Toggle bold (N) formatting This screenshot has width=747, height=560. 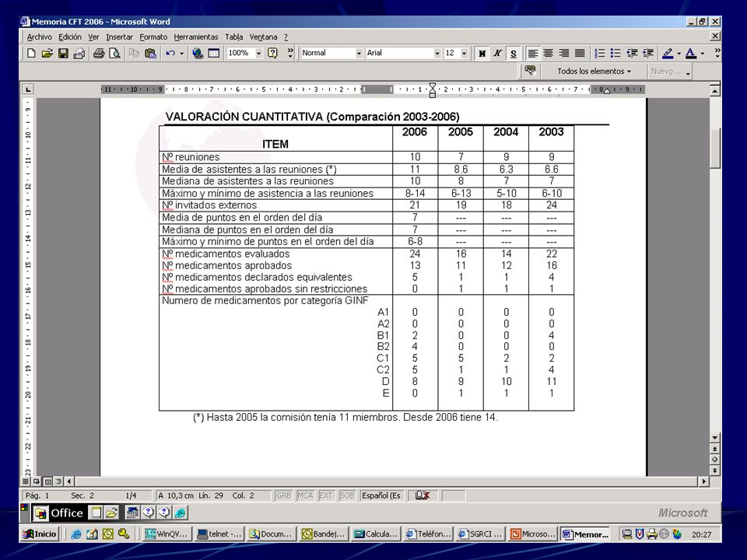click(482, 54)
